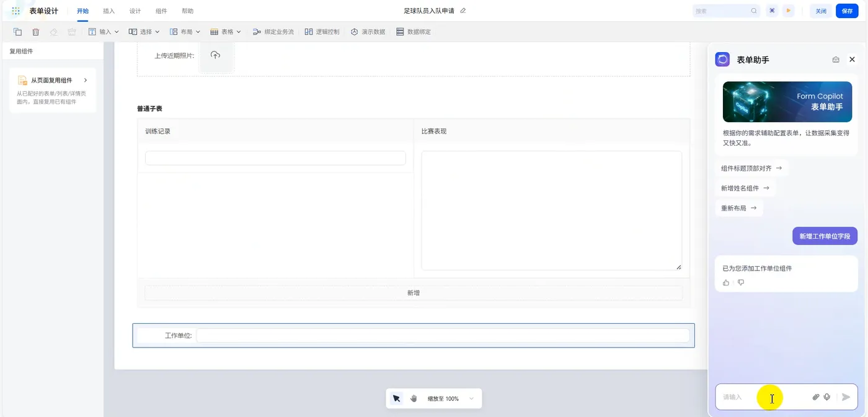Click 逻辑控制 in the toolbar
Viewport: 868px width, 417px height.
(322, 32)
